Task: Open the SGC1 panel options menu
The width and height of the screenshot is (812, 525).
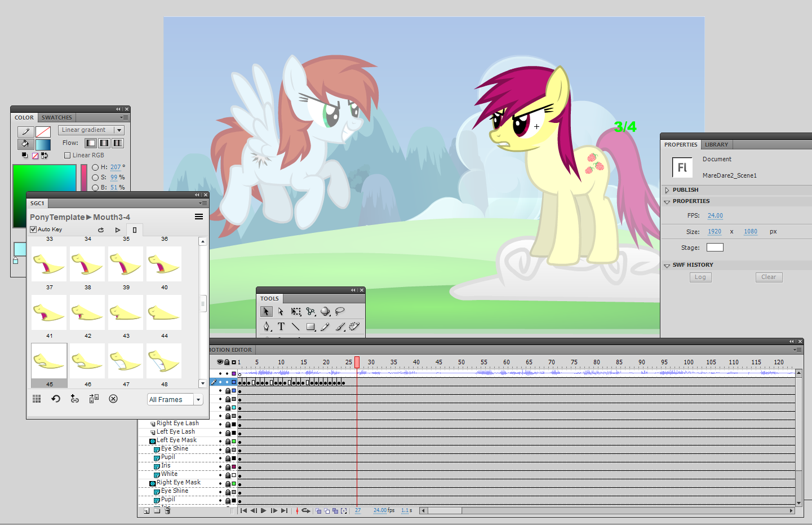Action: (x=203, y=203)
